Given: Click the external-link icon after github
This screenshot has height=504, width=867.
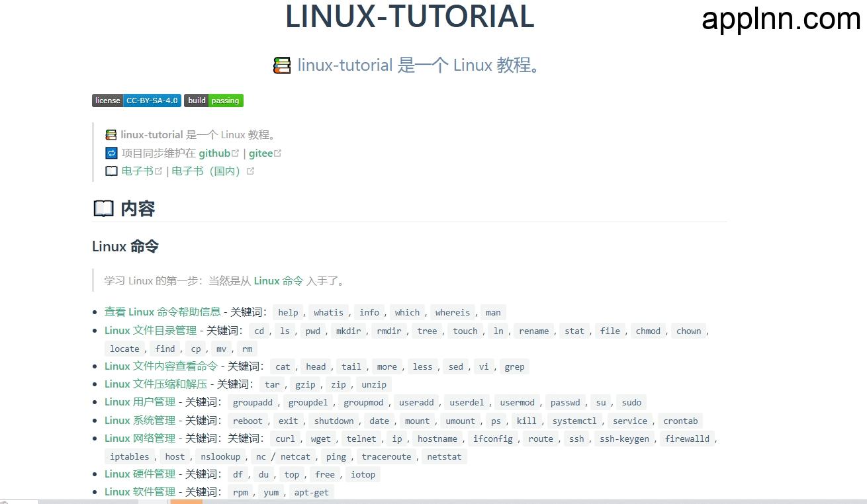Looking at the screenshot, I should coord(236,153).
